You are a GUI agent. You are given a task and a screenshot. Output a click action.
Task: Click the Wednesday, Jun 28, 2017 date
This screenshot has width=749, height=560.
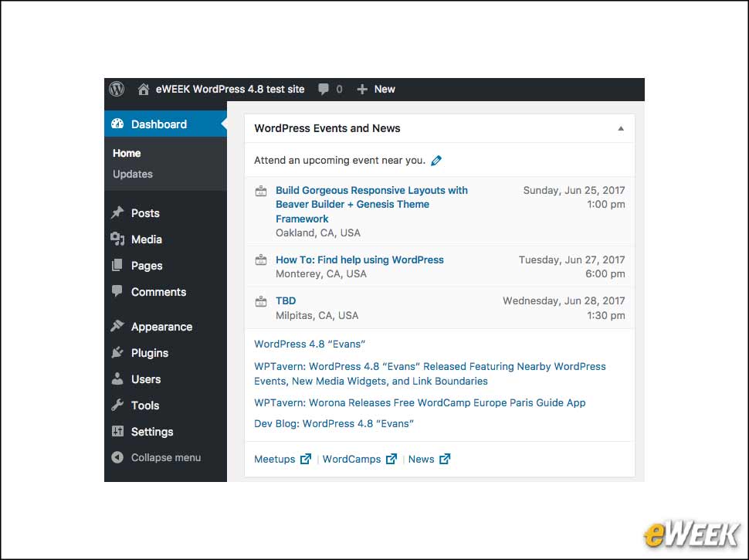564,301
